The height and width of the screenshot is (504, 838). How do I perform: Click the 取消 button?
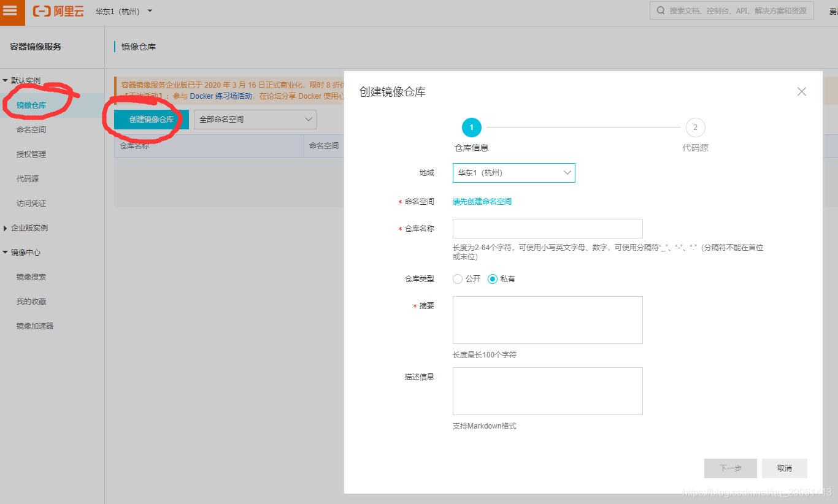(x=785, y=468)
